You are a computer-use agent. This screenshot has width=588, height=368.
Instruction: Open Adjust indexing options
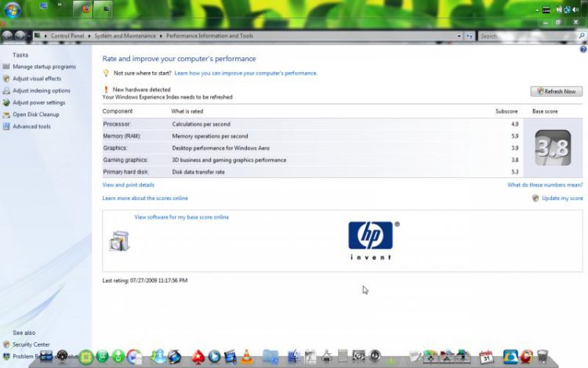click(42, 90)
